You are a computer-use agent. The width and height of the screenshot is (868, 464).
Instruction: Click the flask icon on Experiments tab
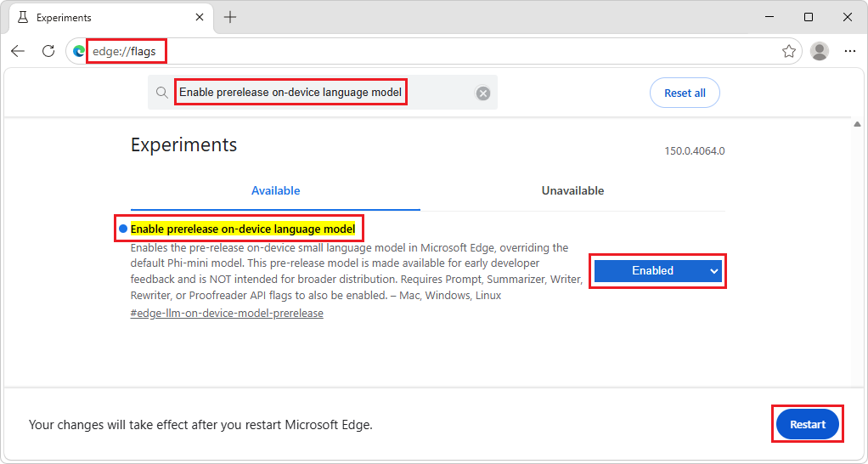[23, 17]
